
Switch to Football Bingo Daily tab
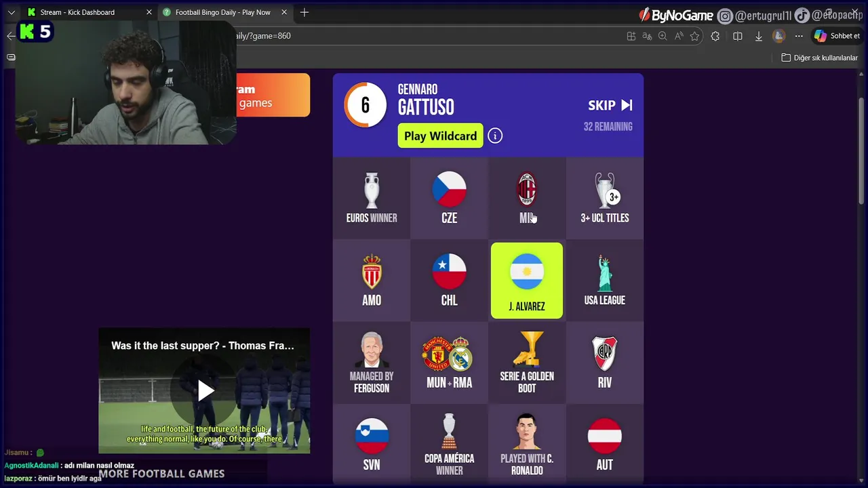(226, 12)
